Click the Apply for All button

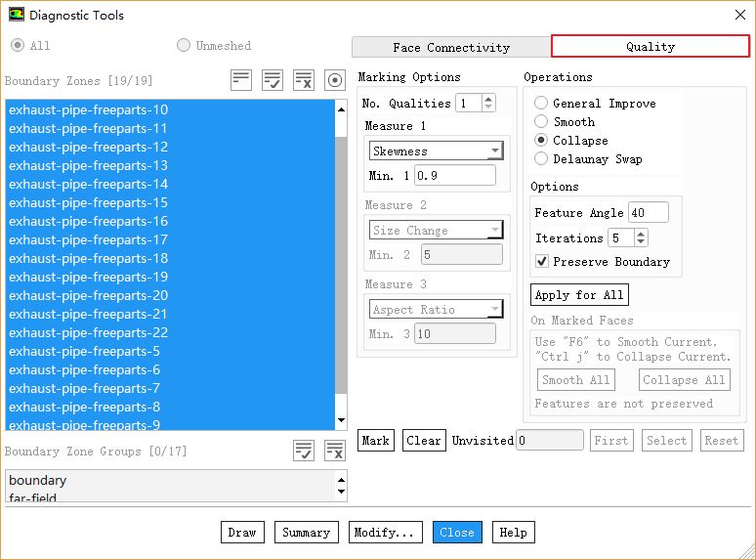(579, 295)
